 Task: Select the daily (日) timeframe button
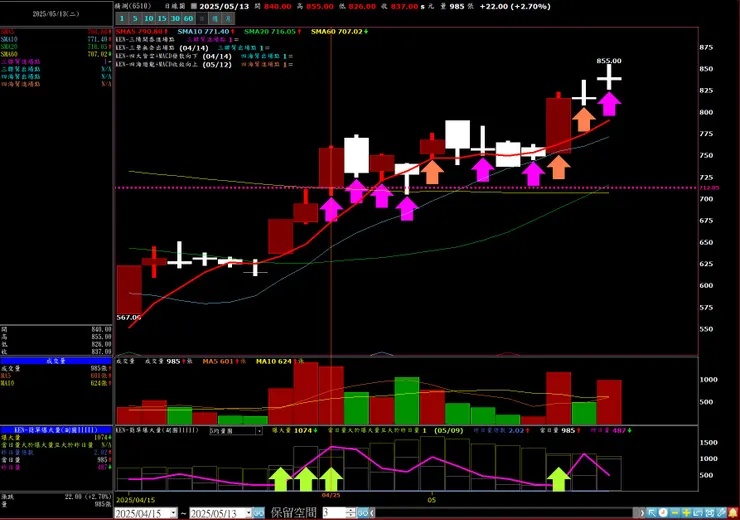point(202,18)
